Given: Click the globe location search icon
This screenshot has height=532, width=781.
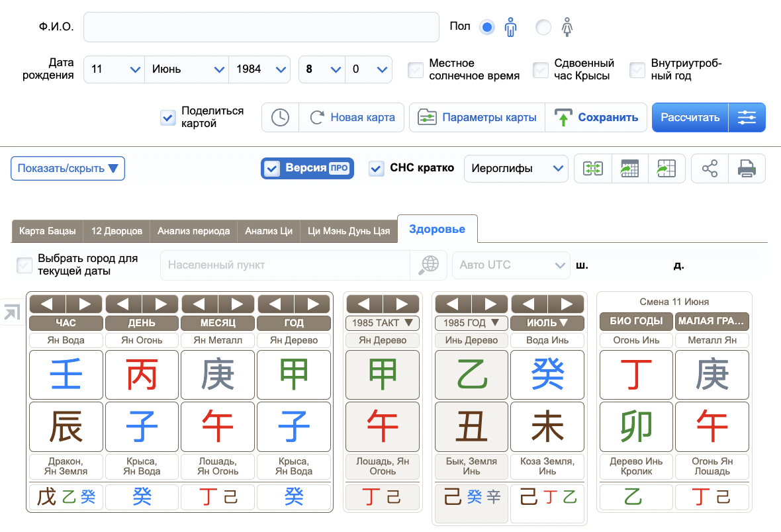Looking at the screenshot, I should click(x=429, y=265).
